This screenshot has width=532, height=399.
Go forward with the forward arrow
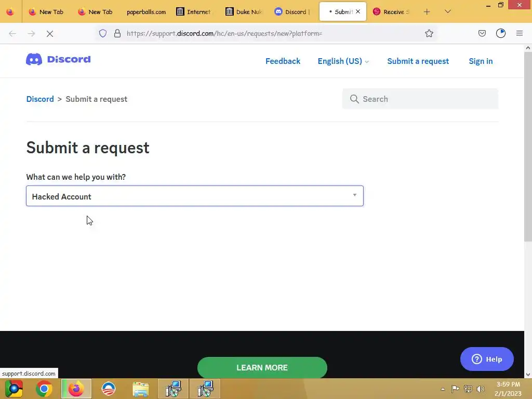point(31,33)
